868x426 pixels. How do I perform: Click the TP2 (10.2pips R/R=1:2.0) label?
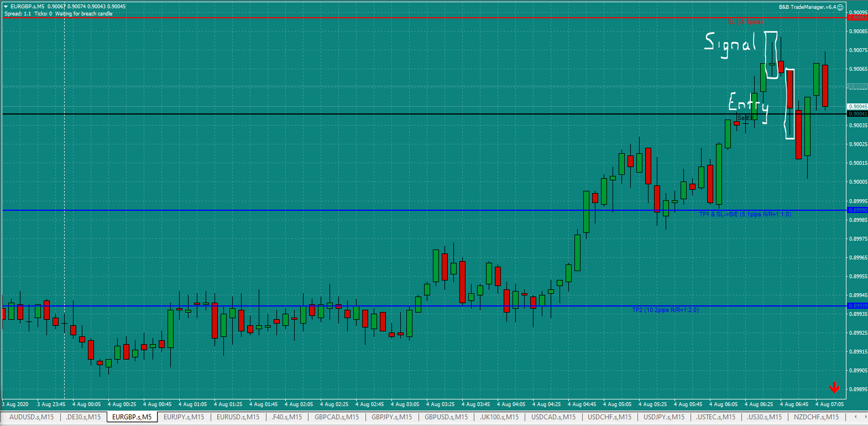[666, 310]
